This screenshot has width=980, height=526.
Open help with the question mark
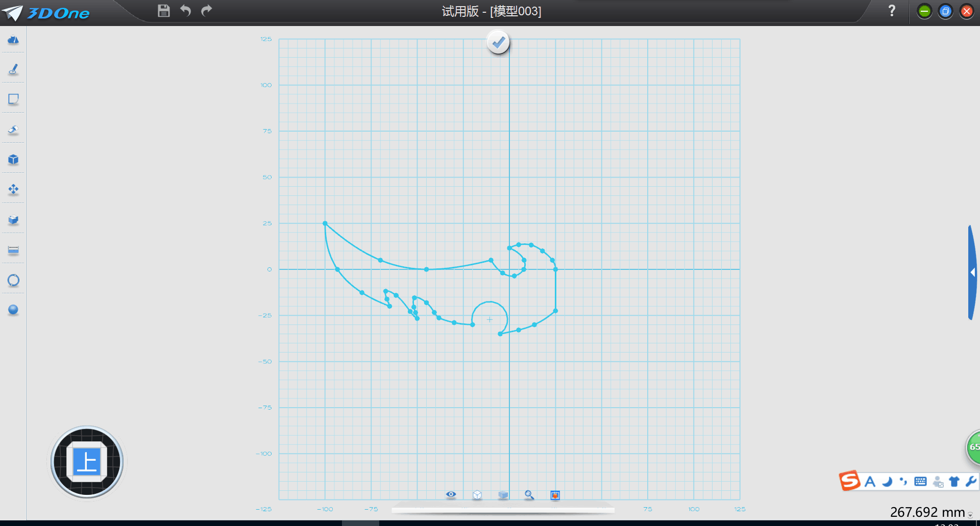[x=892, y=11]
